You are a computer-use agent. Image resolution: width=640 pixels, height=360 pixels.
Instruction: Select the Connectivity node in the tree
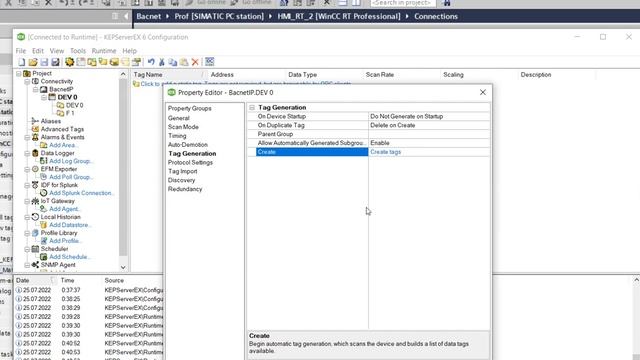pos(56,81)
